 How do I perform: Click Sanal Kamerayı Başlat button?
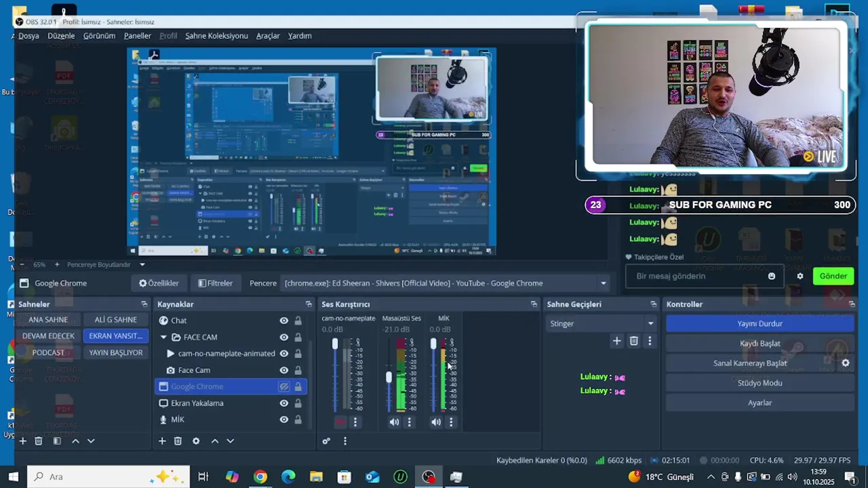click(x=750, y=363)
